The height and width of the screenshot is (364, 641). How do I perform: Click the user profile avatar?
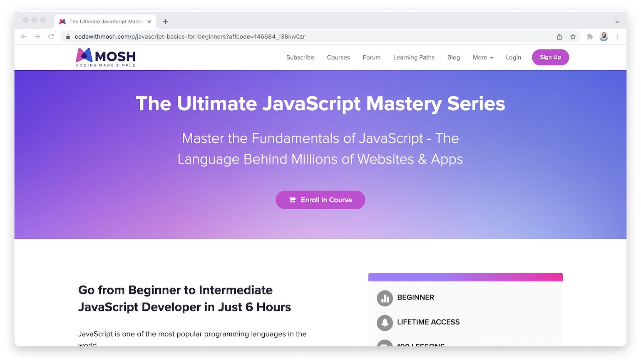pos(604,37)
